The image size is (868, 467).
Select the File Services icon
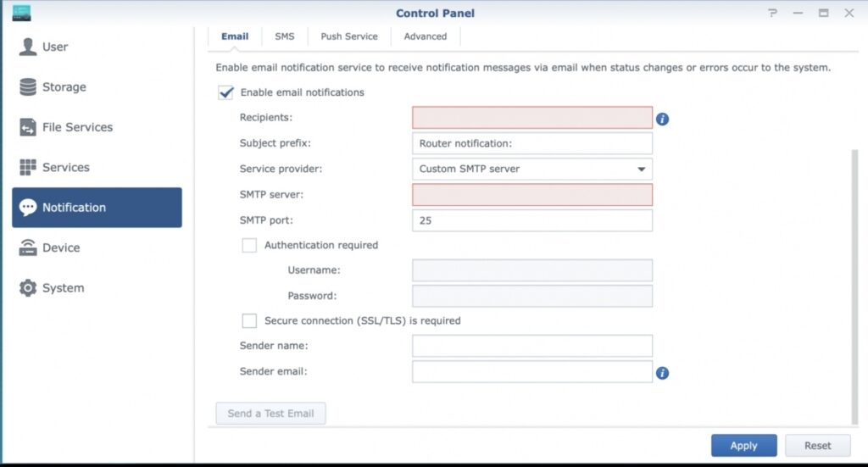[x=28, y=127]
